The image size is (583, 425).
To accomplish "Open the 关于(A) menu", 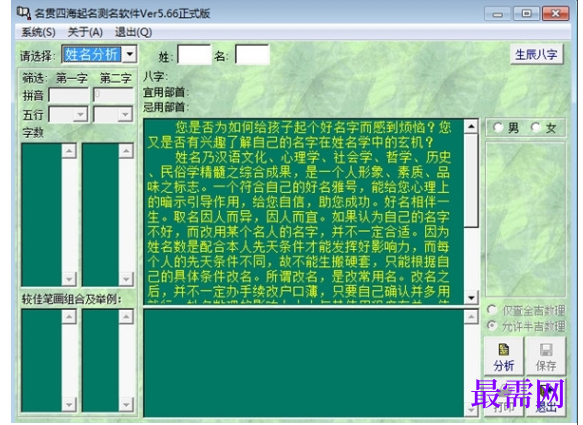I will click(x=85, y=32).
